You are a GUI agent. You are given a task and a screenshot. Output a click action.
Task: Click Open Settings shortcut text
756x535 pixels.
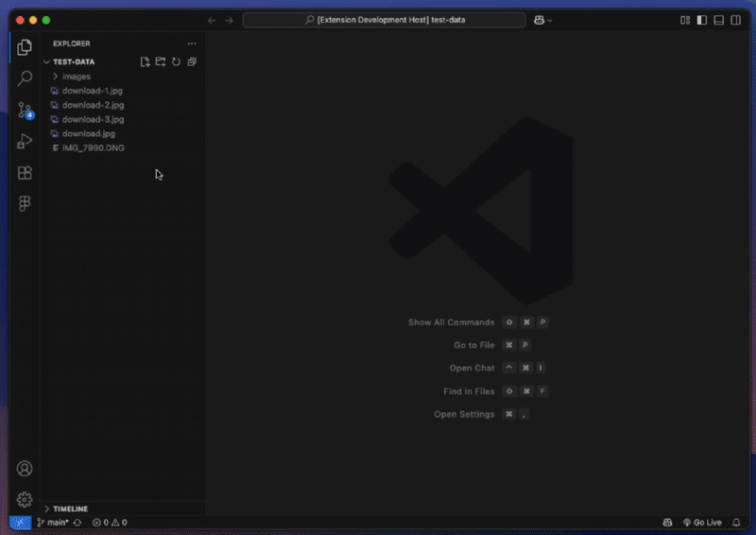(464, 414)
